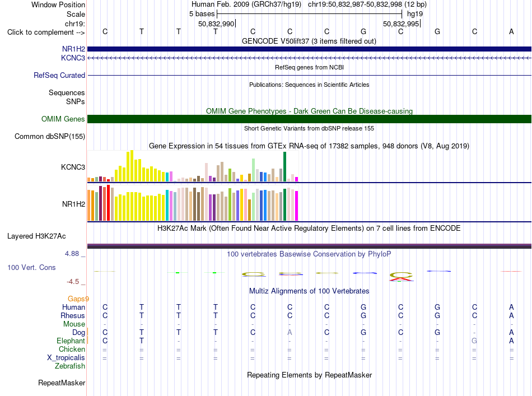
Task: Click 'Human Feb. 2009 (GRCh37/hg19)' assembly text
Action: (246, 4)
